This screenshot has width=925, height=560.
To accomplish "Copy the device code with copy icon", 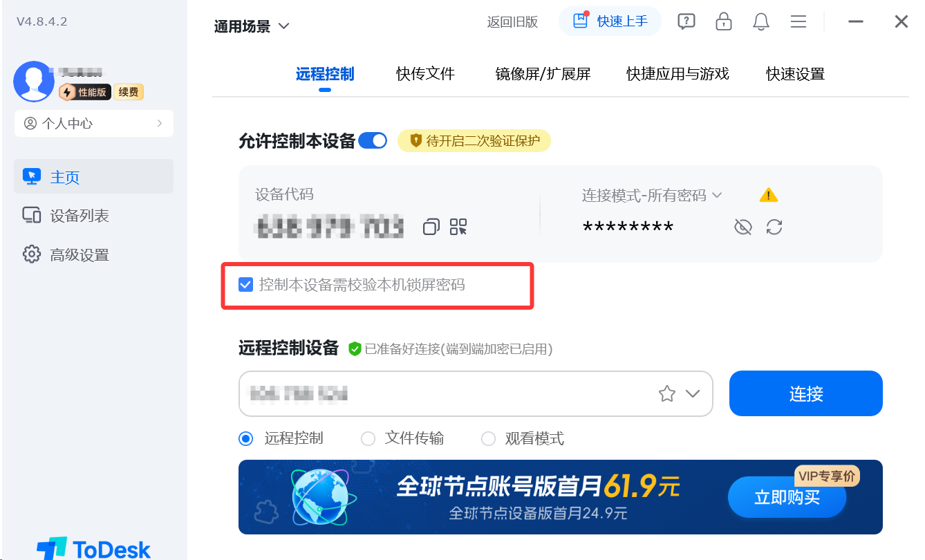I will tap(431, 227).
